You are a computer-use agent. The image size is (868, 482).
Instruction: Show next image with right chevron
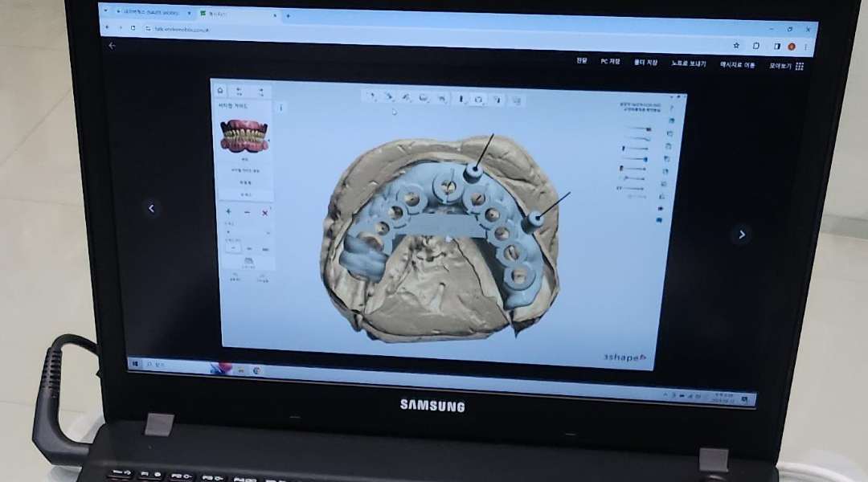[742, 235]
